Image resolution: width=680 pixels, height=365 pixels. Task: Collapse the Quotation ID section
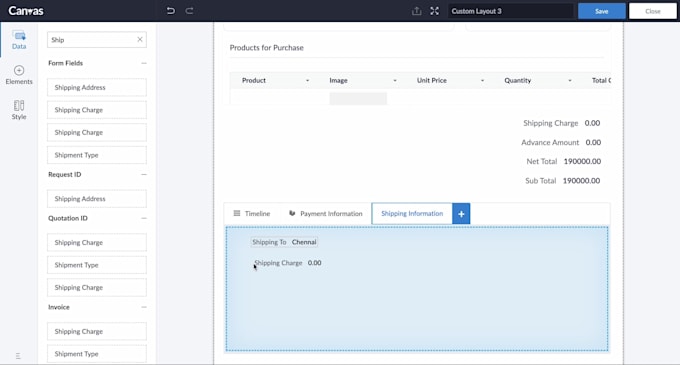[x=144, y=218]
